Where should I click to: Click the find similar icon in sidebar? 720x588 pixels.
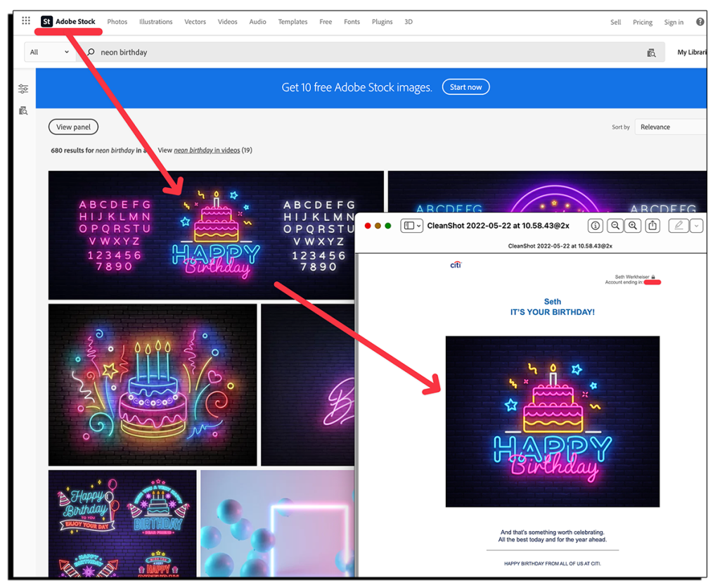click(x=23, y=110)
